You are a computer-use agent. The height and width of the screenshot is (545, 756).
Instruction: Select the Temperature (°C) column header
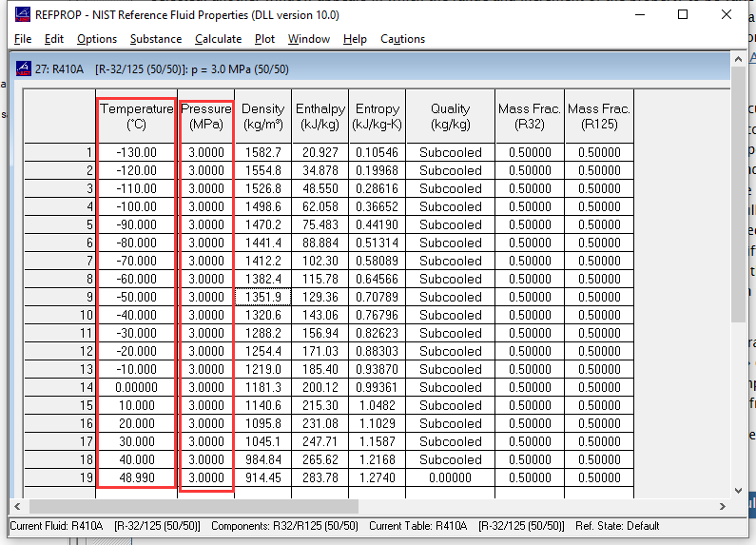(x=136, y=116)
